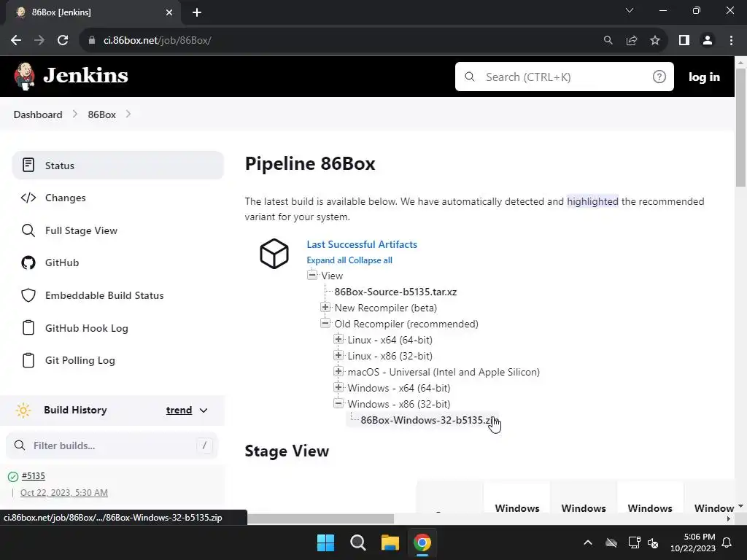Expand the Linux - x64 (64-bit) node
Screen dimensions: 747x560
(338, 339)
